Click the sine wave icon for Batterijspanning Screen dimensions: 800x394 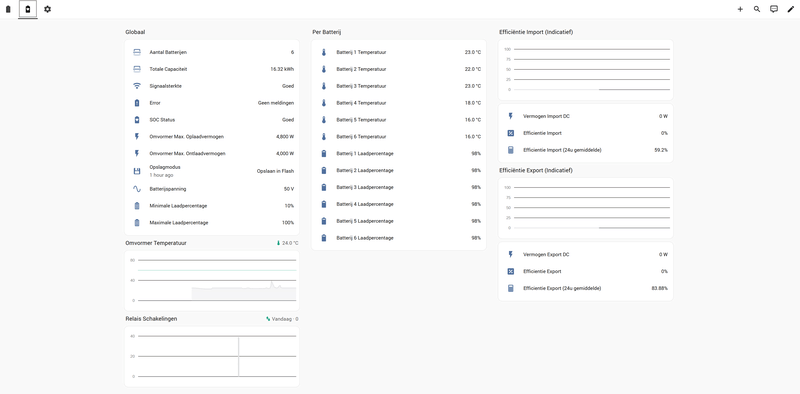(137, 189)
